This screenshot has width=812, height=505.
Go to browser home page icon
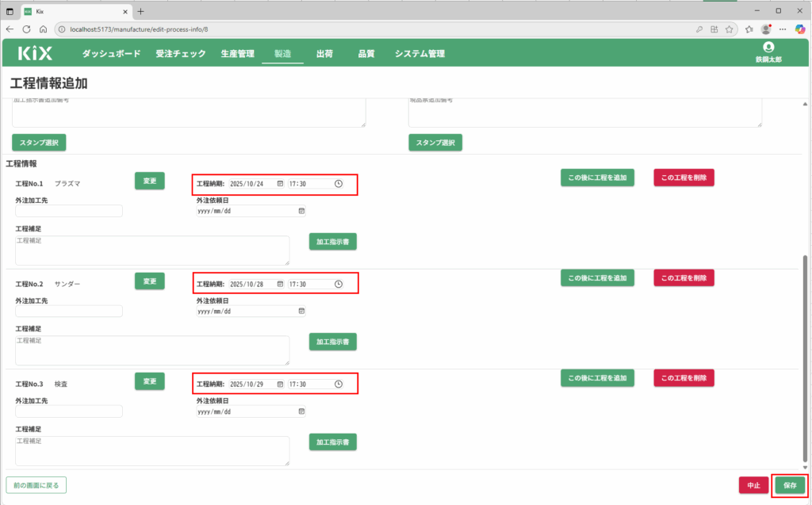(x=43, y=29)
